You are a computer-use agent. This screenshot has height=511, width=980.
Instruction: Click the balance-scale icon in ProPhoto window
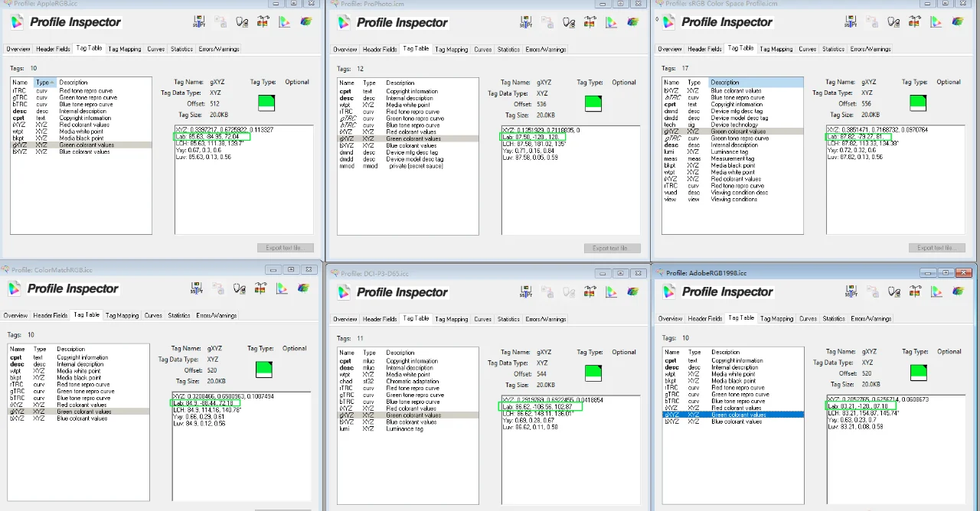pos(590,22)
